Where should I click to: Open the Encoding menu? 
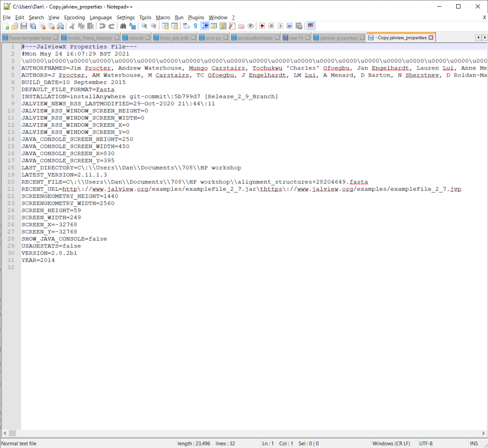point(75,17)
